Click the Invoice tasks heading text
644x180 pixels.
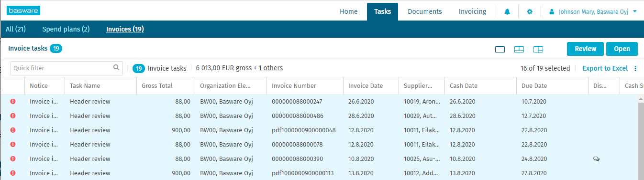point(28,48)
